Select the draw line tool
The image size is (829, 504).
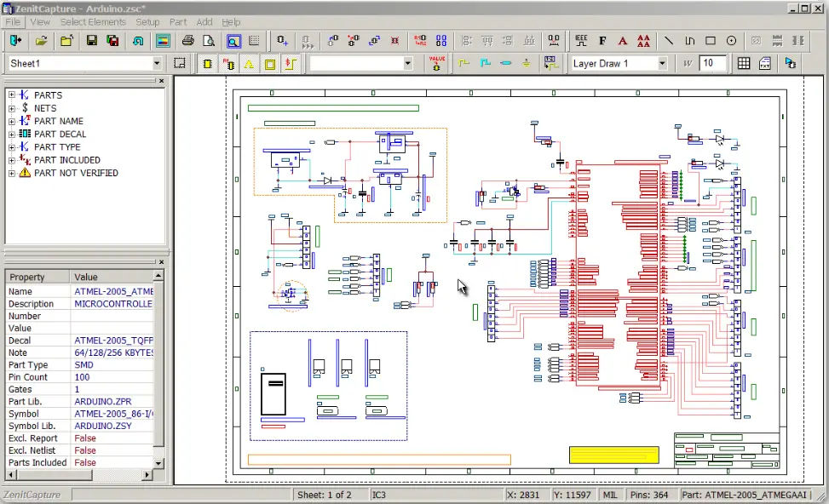(669, 41)
